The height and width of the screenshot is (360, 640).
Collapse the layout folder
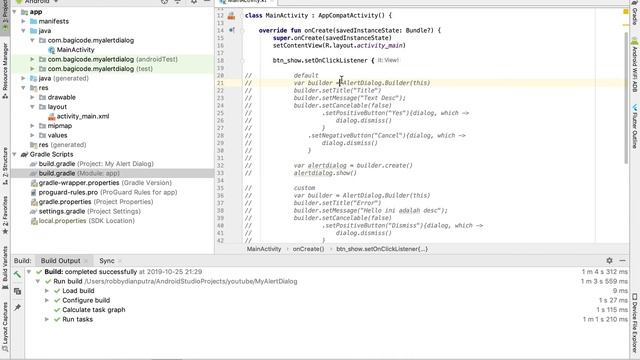[x=33, y=107]
